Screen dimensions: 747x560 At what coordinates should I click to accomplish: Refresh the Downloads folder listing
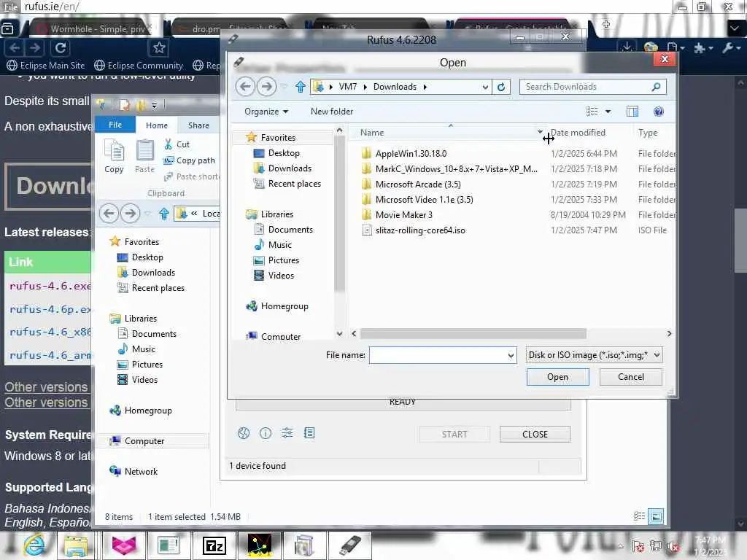(501, 87)
